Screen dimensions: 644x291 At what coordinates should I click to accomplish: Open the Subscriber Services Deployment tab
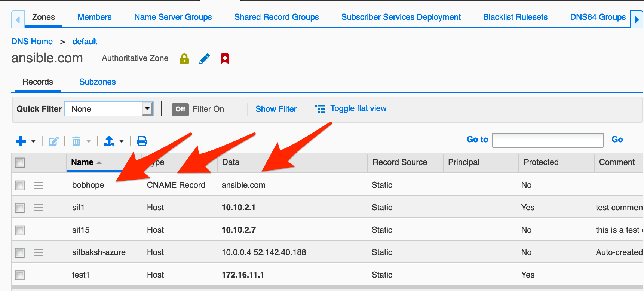click(401, 17)
